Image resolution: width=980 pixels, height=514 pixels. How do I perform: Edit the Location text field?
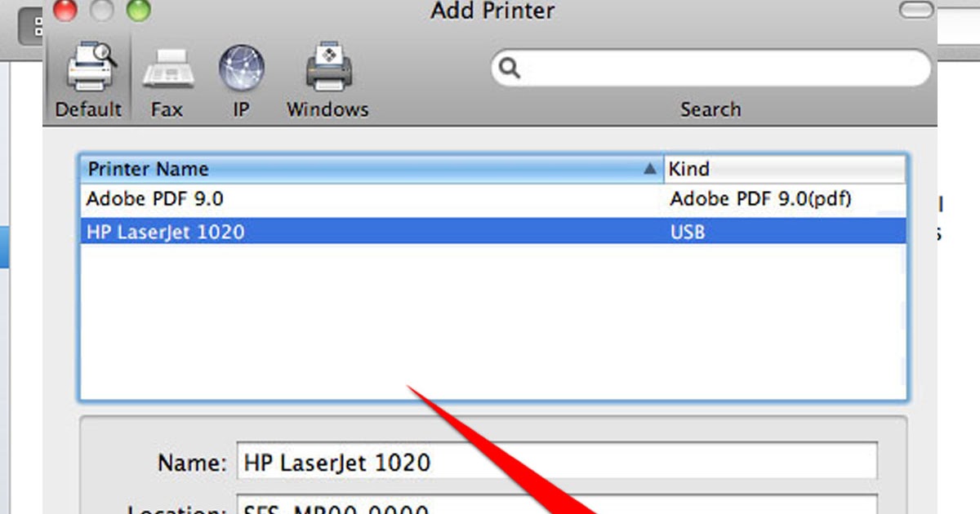point(557,505)
